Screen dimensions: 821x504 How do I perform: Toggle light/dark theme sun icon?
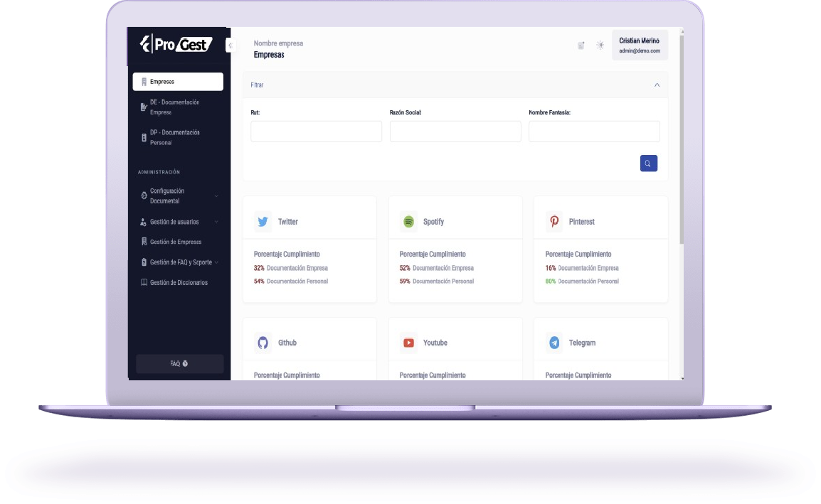[600, 45]
